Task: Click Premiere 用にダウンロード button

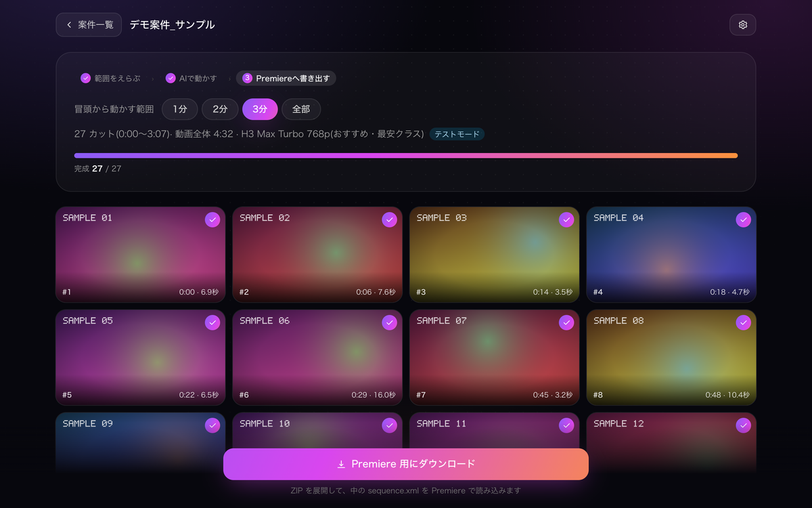Action: click(x=406, y=464)
